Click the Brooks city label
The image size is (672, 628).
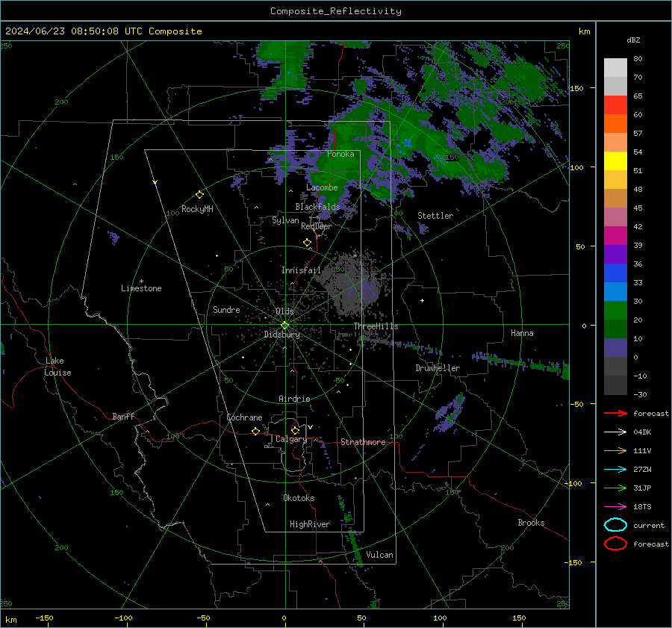[531, 523]
